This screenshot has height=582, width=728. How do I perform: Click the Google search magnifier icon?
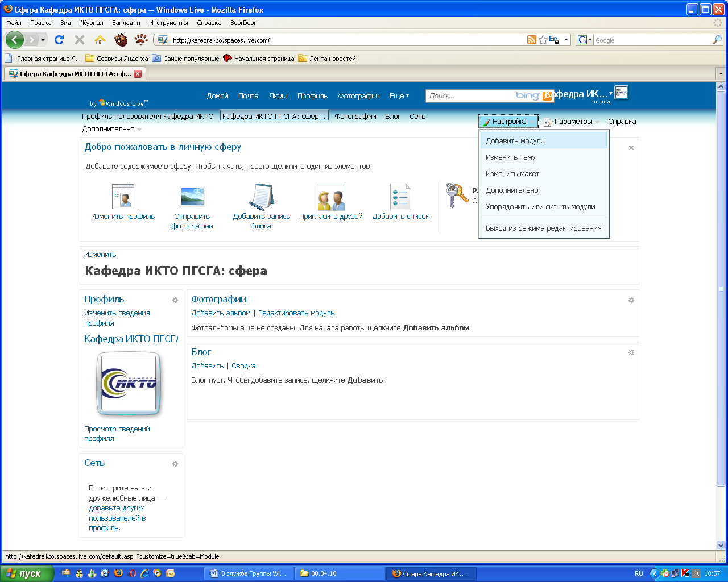pos(717,40)
